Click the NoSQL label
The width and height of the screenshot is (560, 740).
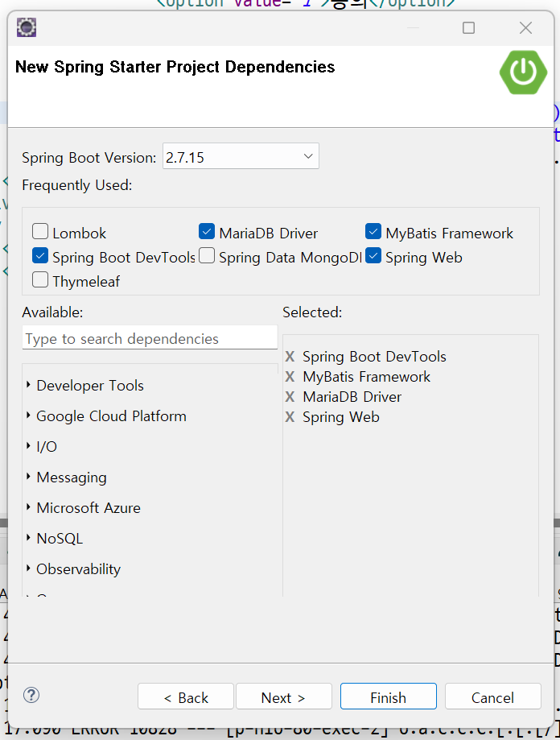(60, 539)
